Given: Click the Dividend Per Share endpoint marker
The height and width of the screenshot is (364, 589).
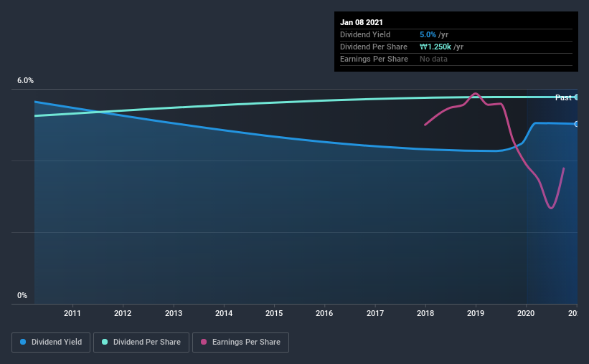Looking at the screenshot, I should coord(577,97).
